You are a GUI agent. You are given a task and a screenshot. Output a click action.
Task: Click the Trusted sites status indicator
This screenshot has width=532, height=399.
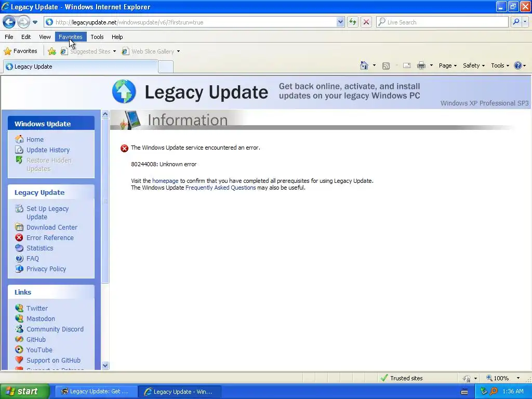point(402,378)
